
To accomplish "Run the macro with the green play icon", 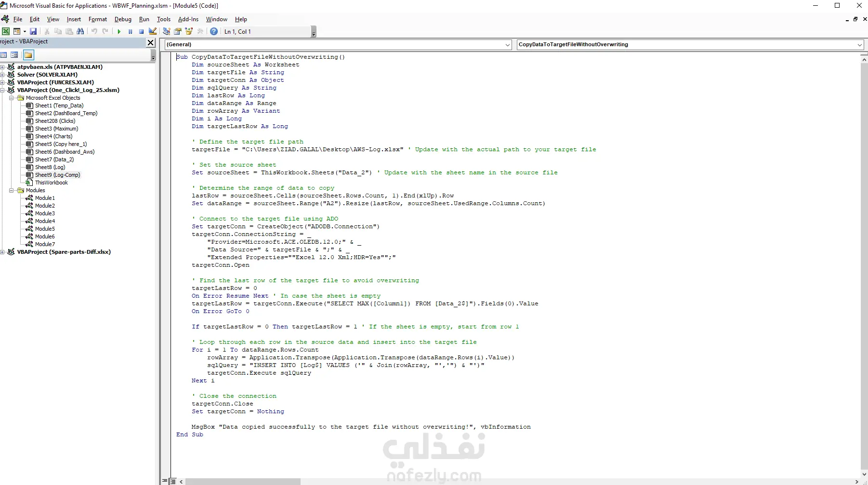I will click(119, 31).
